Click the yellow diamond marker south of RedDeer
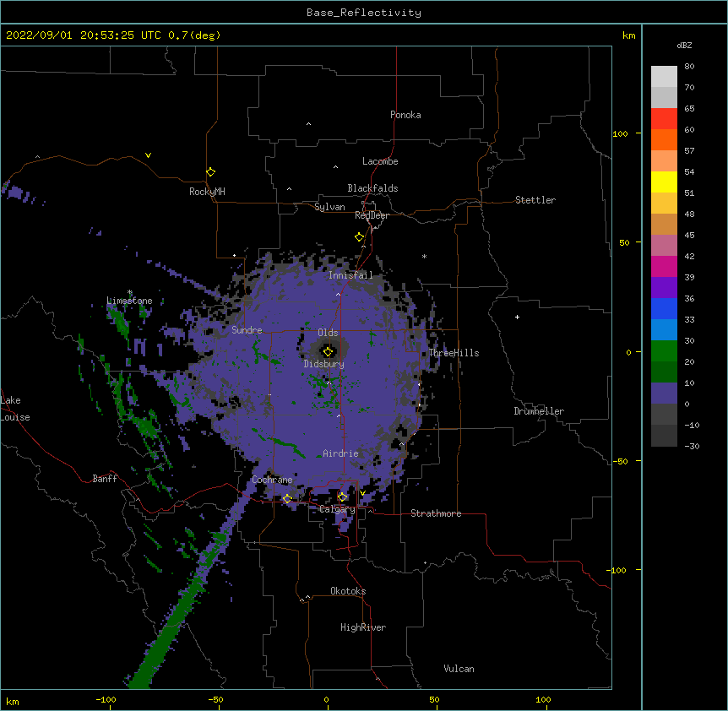 point(359,236)
